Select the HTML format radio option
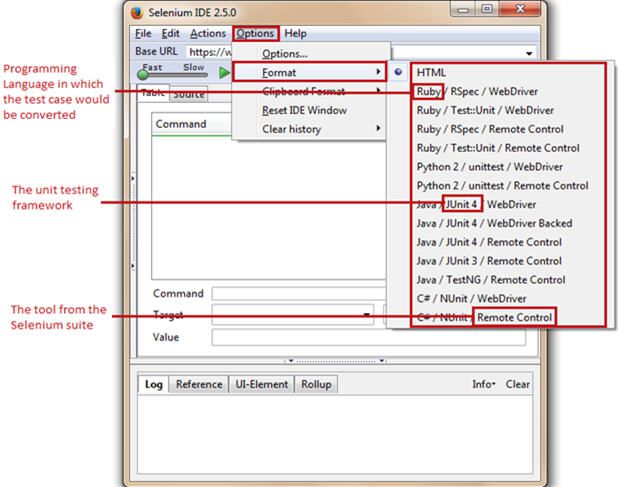Screen dimensions: 618x487 pyautogui.click(x=432, y=72)
